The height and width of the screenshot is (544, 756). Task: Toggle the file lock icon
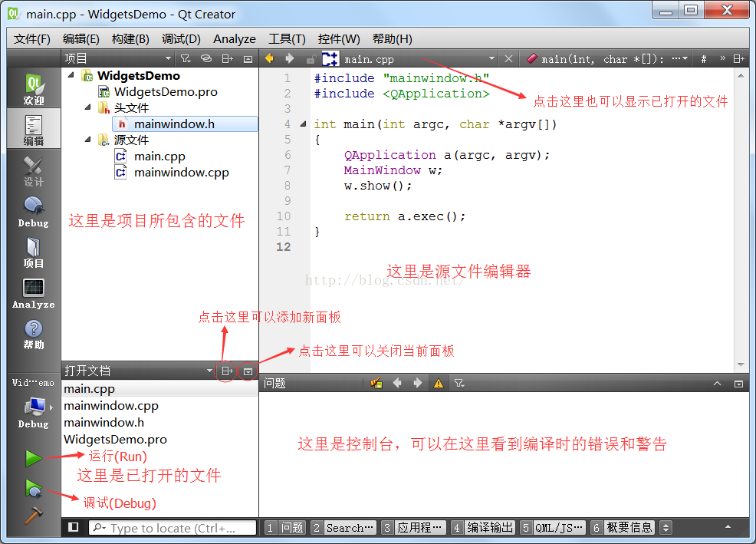tap(311, 59)
